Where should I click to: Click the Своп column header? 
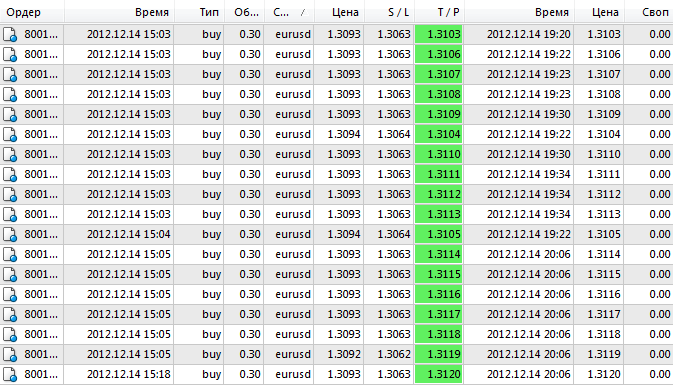pyautogui.click(x=649, y=12)
